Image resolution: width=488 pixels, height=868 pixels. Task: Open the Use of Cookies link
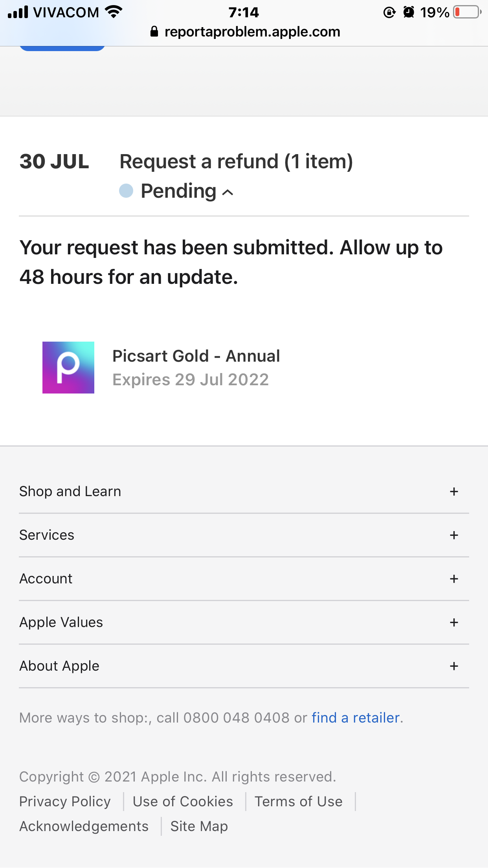point(183,802)
